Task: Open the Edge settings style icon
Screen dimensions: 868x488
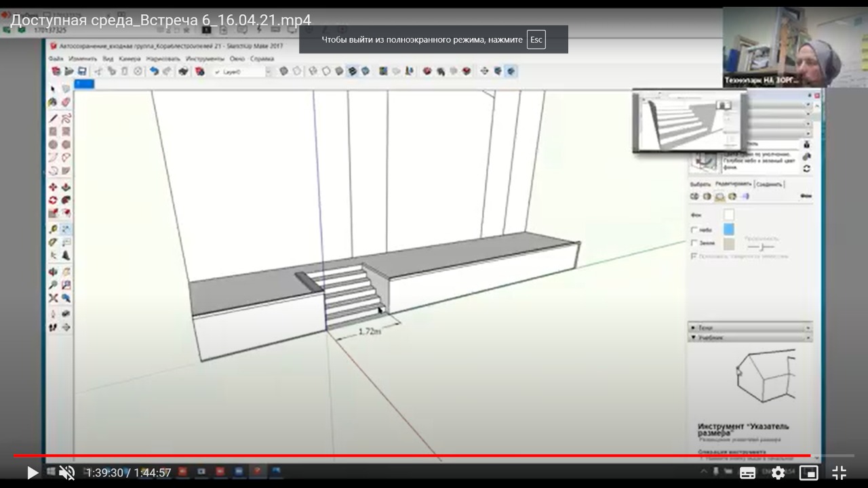Action: pyautogui.click(x=694, y=197)
